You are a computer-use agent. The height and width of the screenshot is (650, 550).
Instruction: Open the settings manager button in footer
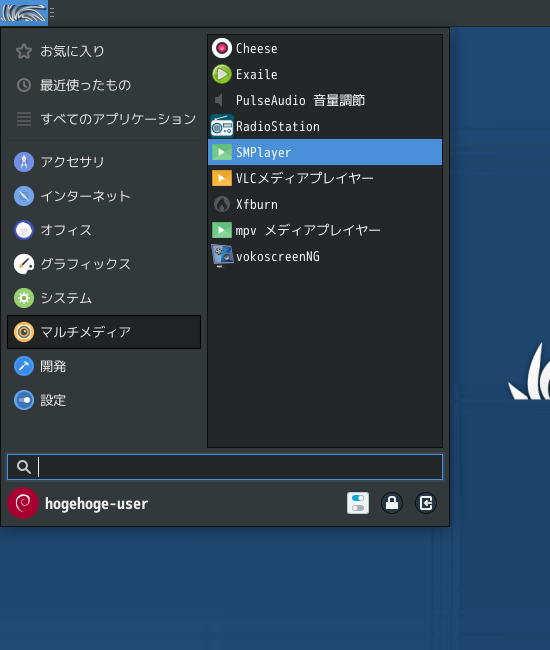(x=358, y=503)
